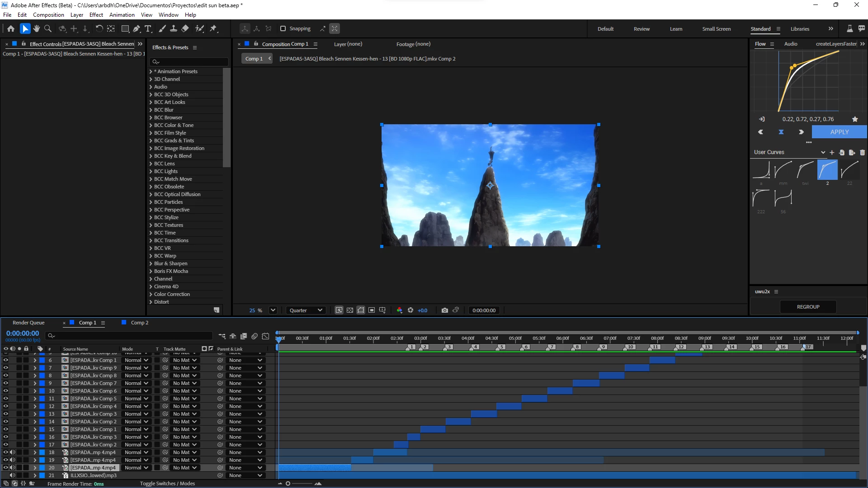Select the Zoom tool in toolbar
The image size is (868, 488).
[x=48, y=28]
